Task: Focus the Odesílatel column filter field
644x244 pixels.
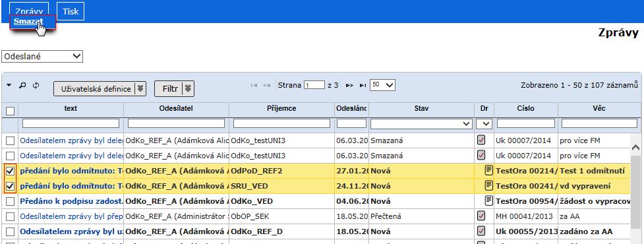Action: 176,123
